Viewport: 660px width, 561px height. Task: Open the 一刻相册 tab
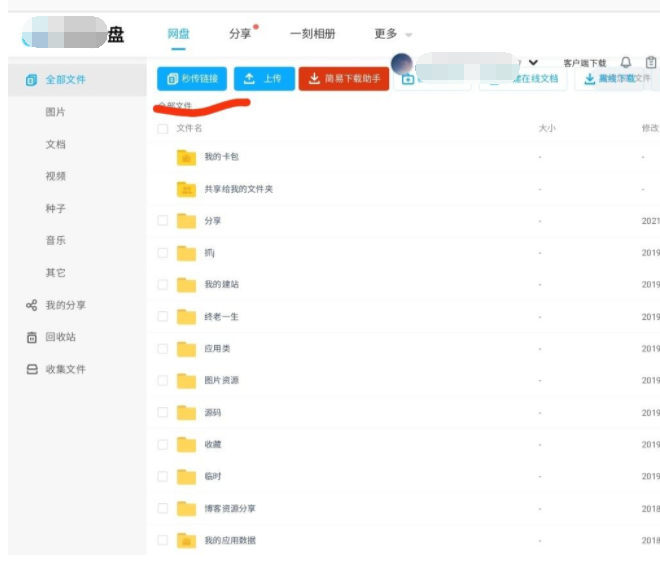pos(313,34)
